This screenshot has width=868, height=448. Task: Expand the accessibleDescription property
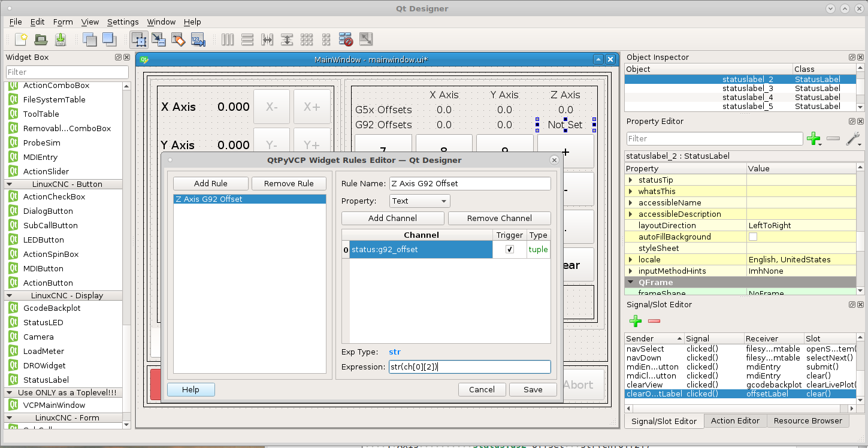pos(630,214)
